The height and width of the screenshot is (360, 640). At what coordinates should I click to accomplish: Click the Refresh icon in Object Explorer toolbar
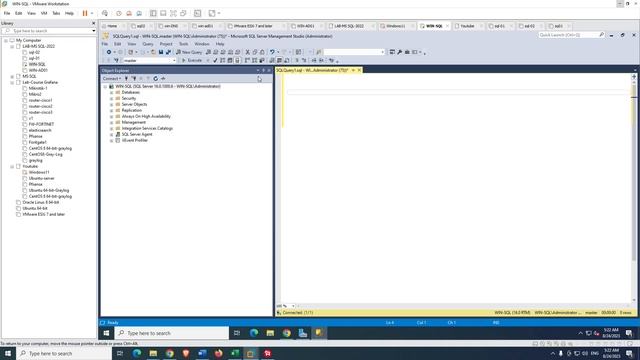(x=156, y=78)
